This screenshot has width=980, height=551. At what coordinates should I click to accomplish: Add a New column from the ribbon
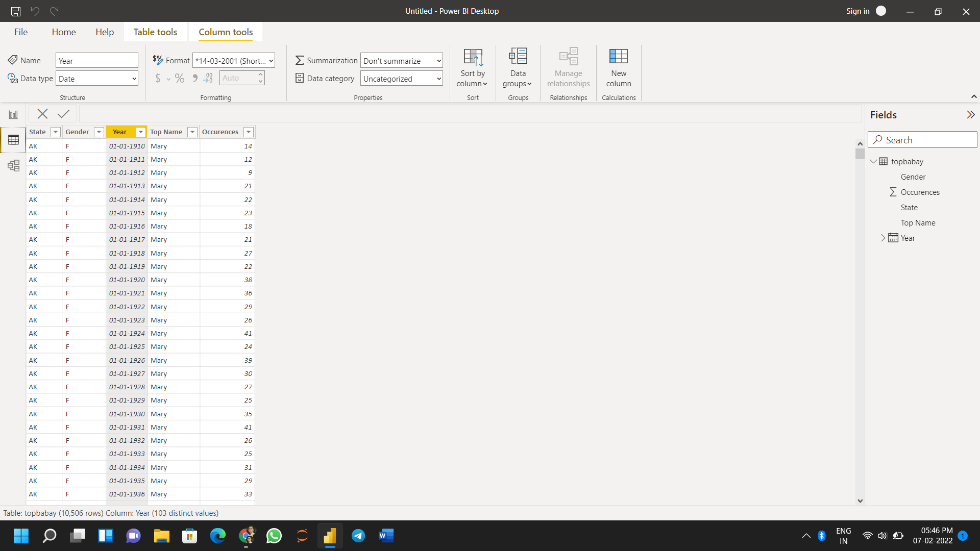(x=618, y=68)
